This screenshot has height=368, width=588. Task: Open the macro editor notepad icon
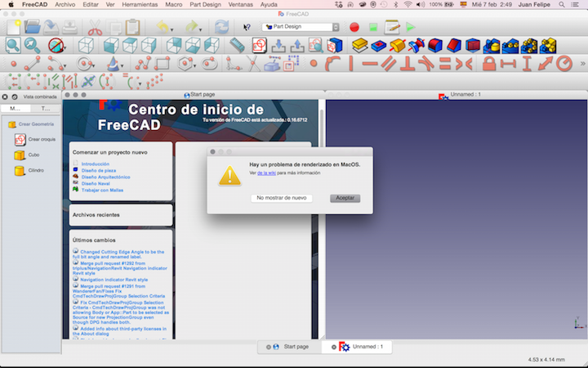pos(392,27)
